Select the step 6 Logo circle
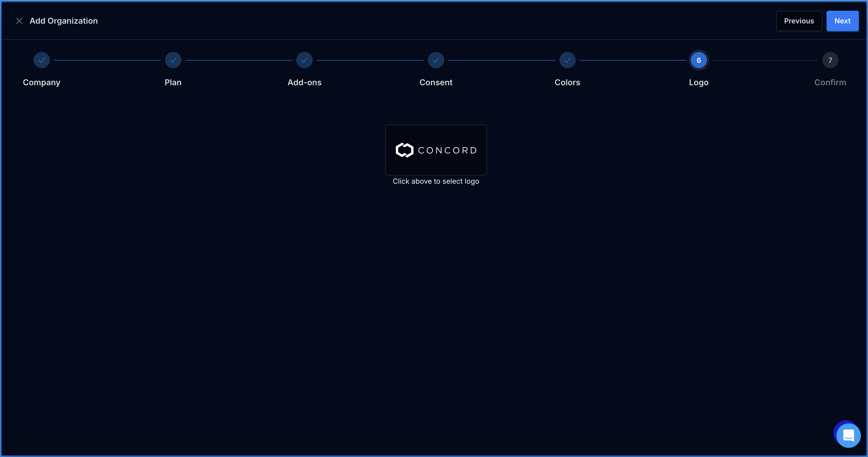The height and width of the screenshot is (457, 868). (x=699, y=60)
